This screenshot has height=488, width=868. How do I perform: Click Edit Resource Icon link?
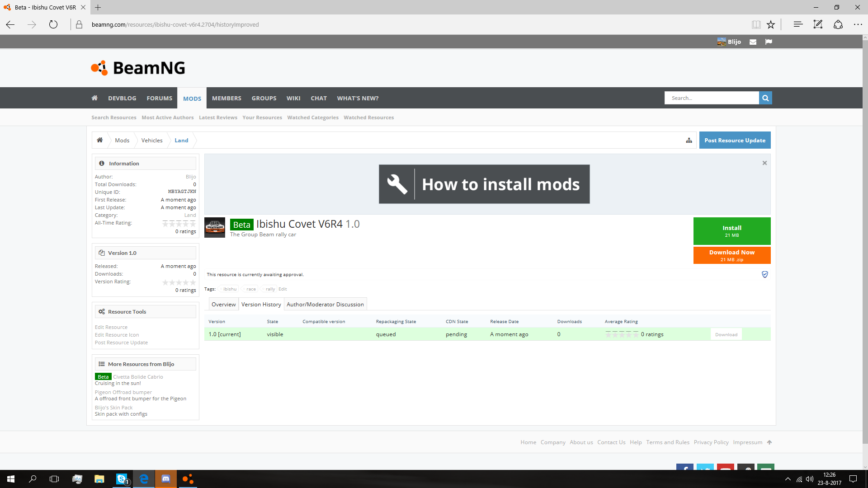tap(117, 335)
